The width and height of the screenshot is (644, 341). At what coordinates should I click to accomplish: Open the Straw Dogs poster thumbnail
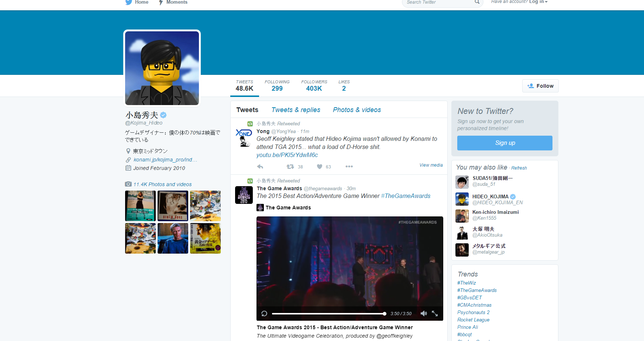click(x=173, y=206)
